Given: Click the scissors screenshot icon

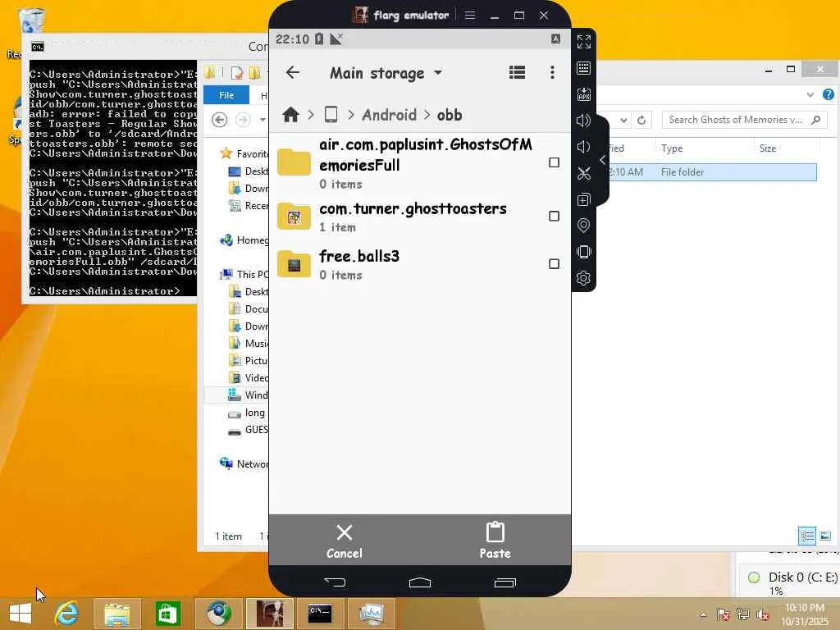Looking at the screenshot, I should (x=584, y=173).
